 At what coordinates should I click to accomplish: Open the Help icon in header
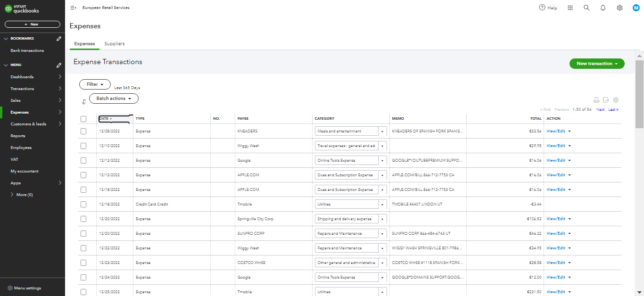click(x=542, y=8)
